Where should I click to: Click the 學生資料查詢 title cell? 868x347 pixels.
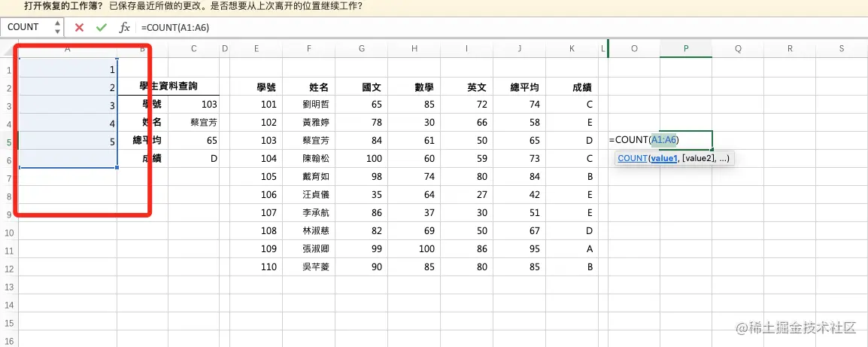(168, 87)
